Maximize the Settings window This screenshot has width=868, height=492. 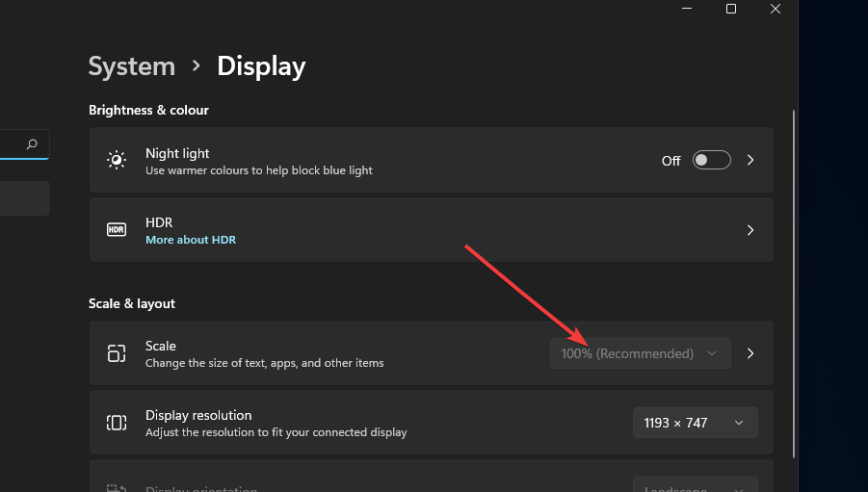coord(731,9)
